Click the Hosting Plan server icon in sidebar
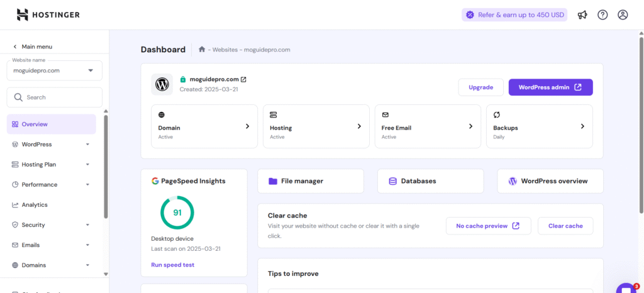 click(15, 165)
